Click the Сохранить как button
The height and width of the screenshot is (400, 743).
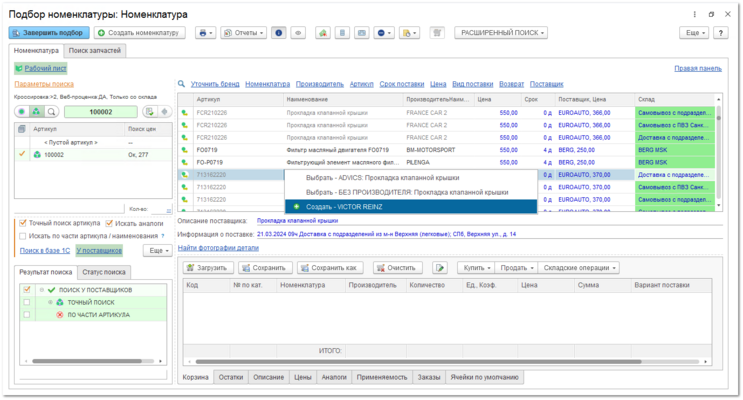pyautogui.click(x=330, y=268)
